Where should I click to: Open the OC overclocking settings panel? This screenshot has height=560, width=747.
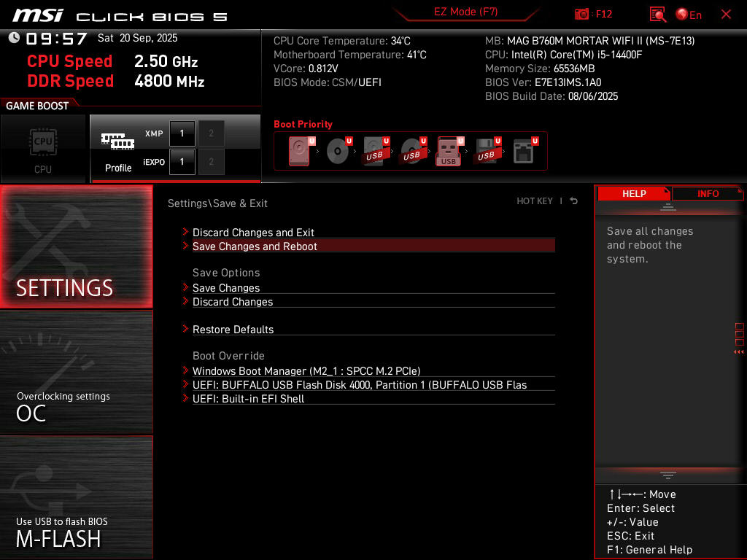76,373
